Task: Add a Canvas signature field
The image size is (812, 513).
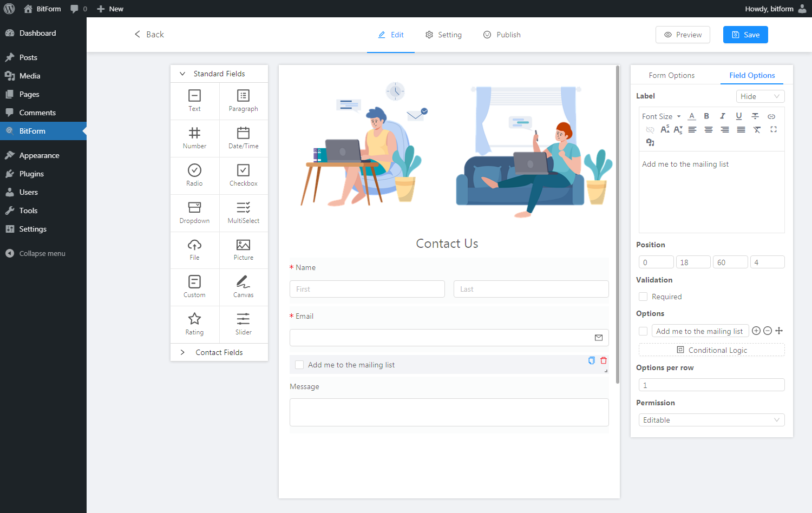Action: coord(244,287)
